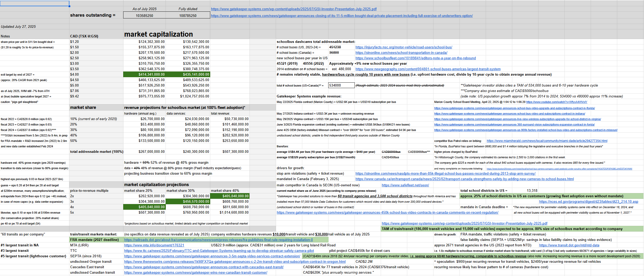Follow the schoolbusfleet.com editors-note link

(416, 58)
